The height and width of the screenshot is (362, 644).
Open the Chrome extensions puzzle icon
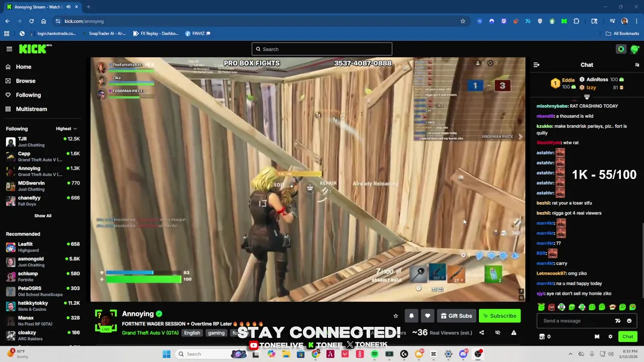click(x=576, y=21)
